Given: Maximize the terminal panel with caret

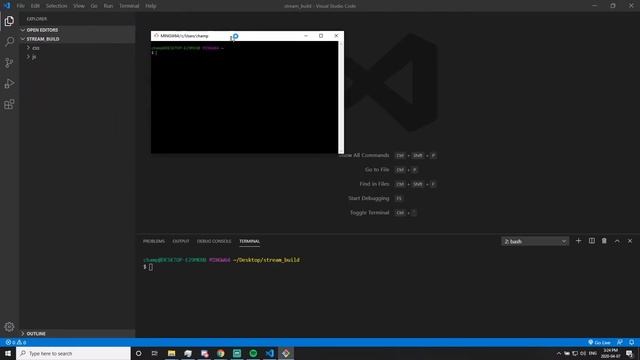Looking at the screenshot, I should (x=617, y=241).
